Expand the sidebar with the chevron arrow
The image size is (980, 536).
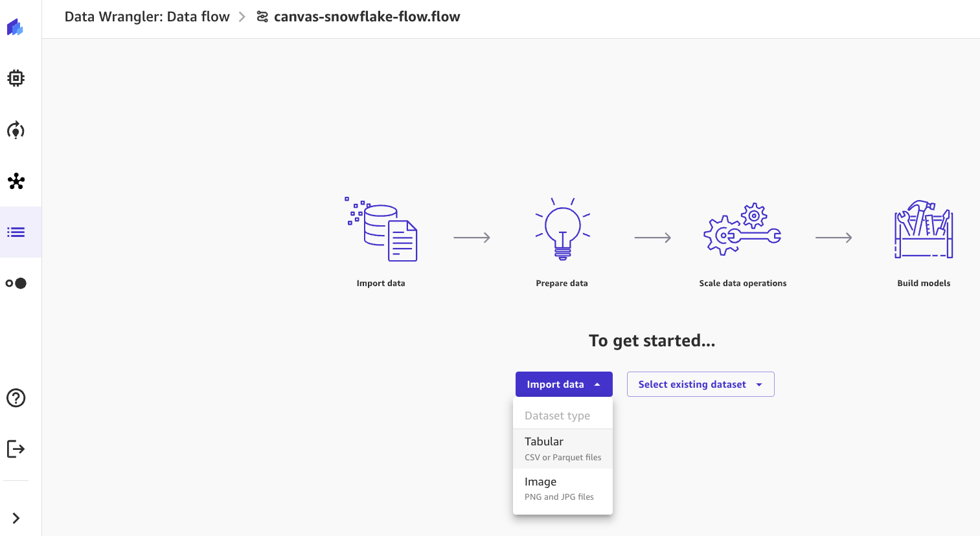pyautogui.click(x=16, y=518)
